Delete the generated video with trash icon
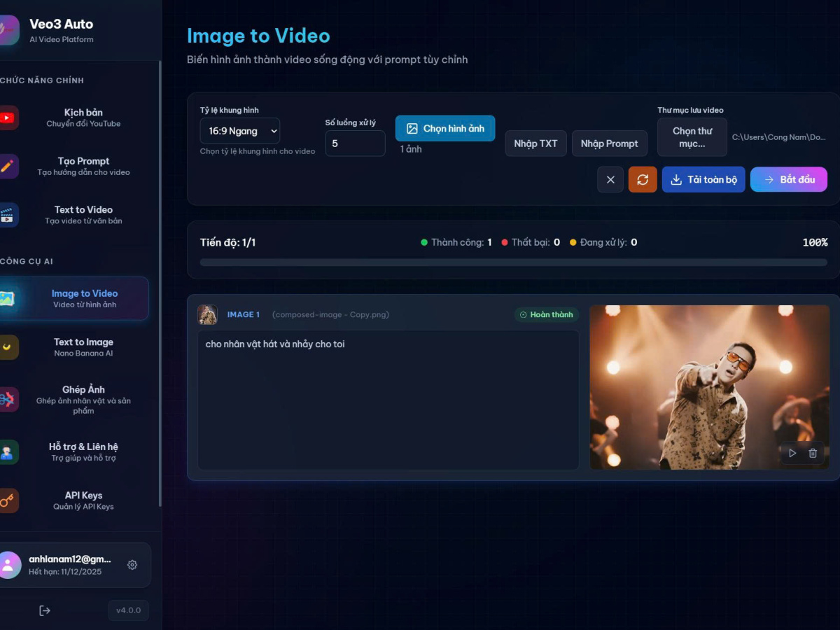 click(x=813, y=453)
